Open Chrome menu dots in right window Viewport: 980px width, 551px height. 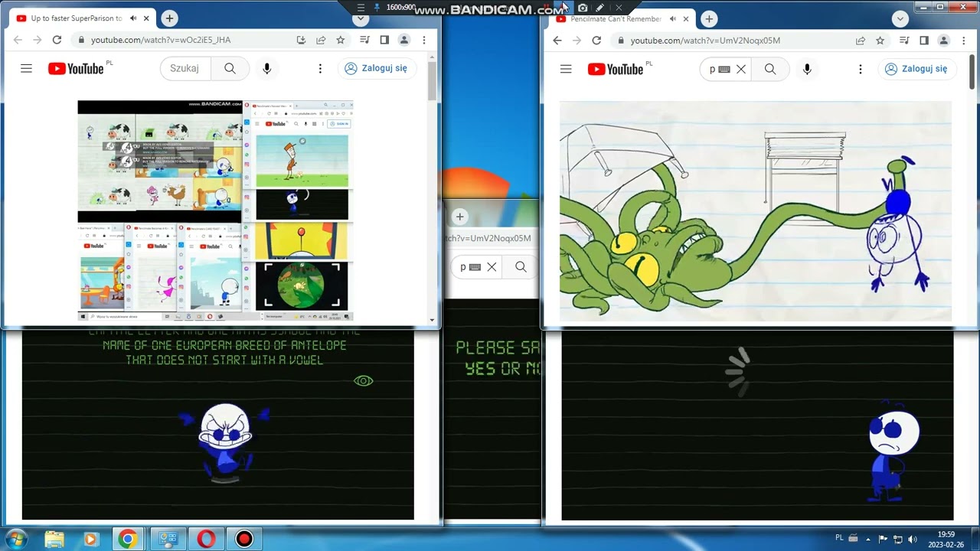coord(964,40)
